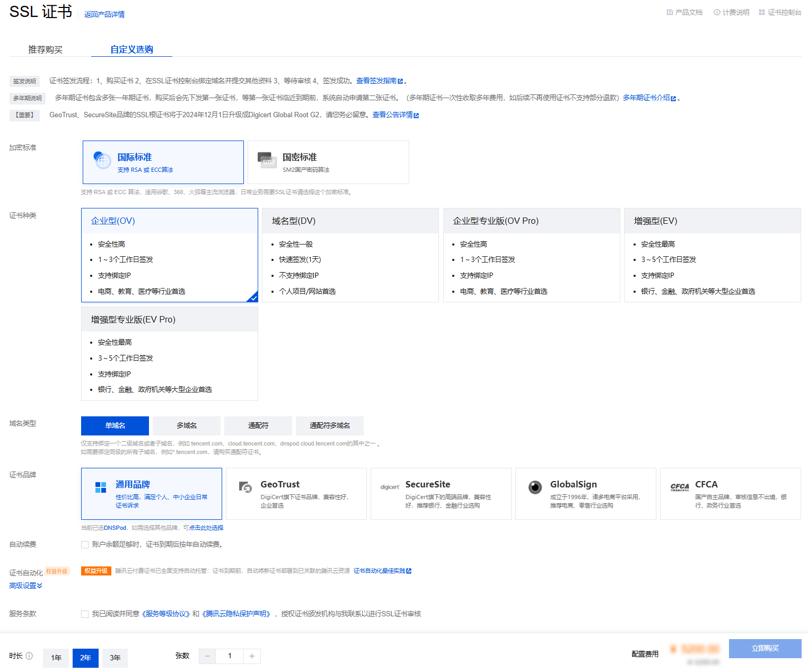Screen dimensions: 808x672
Task: Click the 【重要】 label tag
Action: (24, 116)
